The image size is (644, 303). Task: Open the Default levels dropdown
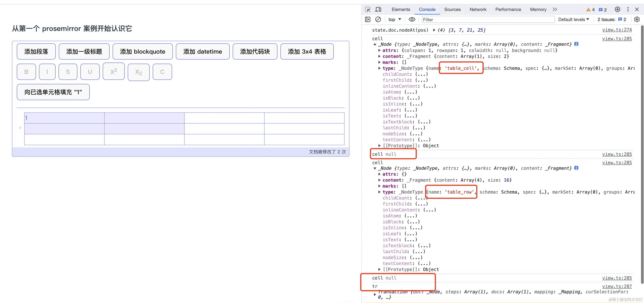tap(574, 20)
